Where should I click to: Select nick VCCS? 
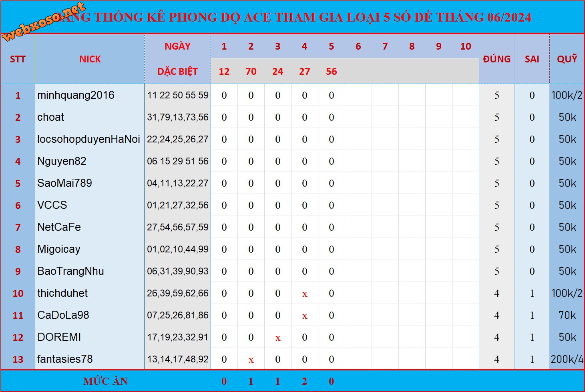click(x=52, y=205)
